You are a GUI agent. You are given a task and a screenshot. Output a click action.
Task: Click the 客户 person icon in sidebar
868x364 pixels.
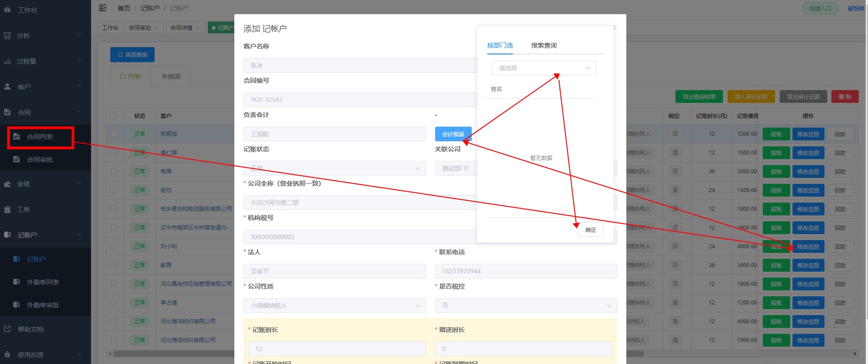click(x=7, y=86)
